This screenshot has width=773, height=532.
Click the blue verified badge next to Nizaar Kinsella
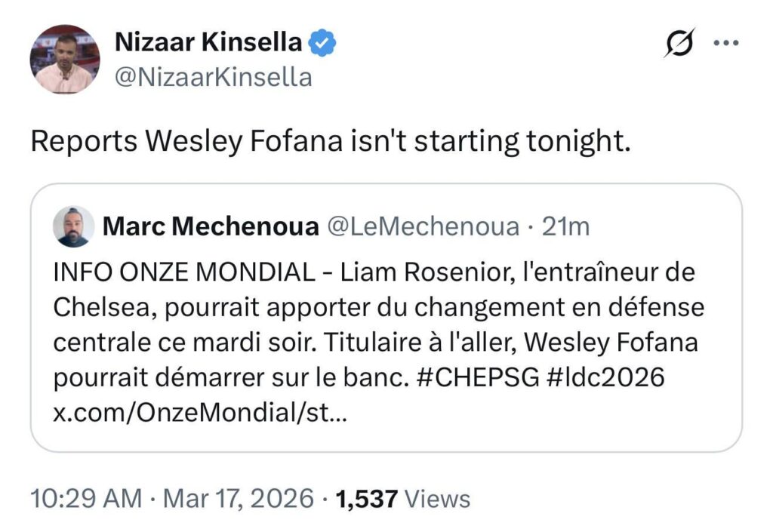point(322,43)
